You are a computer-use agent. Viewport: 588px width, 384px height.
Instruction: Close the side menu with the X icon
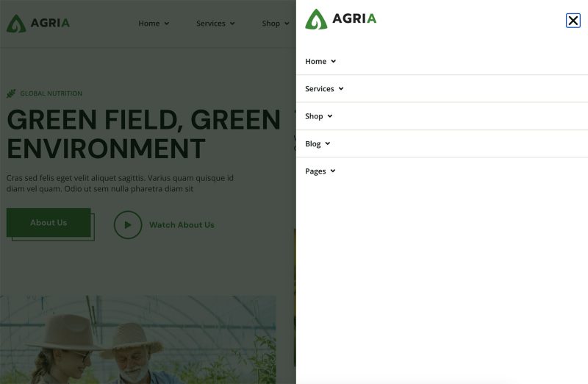click(x=573, y=21)
